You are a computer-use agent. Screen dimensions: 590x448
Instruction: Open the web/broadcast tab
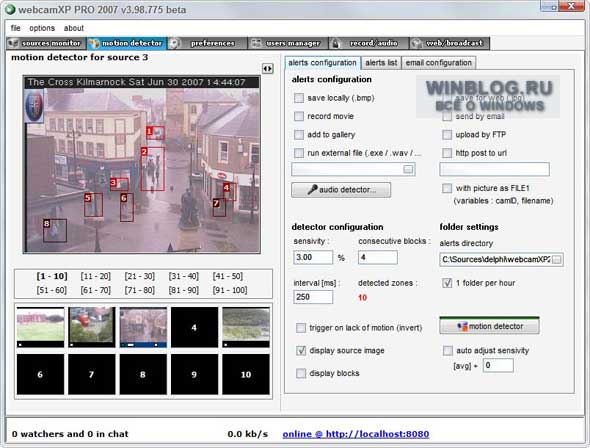coord(449,43)
